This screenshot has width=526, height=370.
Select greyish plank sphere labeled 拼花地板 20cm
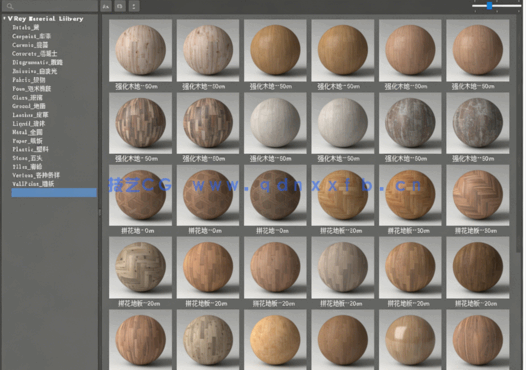pyautogui.click(x=343, y=268)
